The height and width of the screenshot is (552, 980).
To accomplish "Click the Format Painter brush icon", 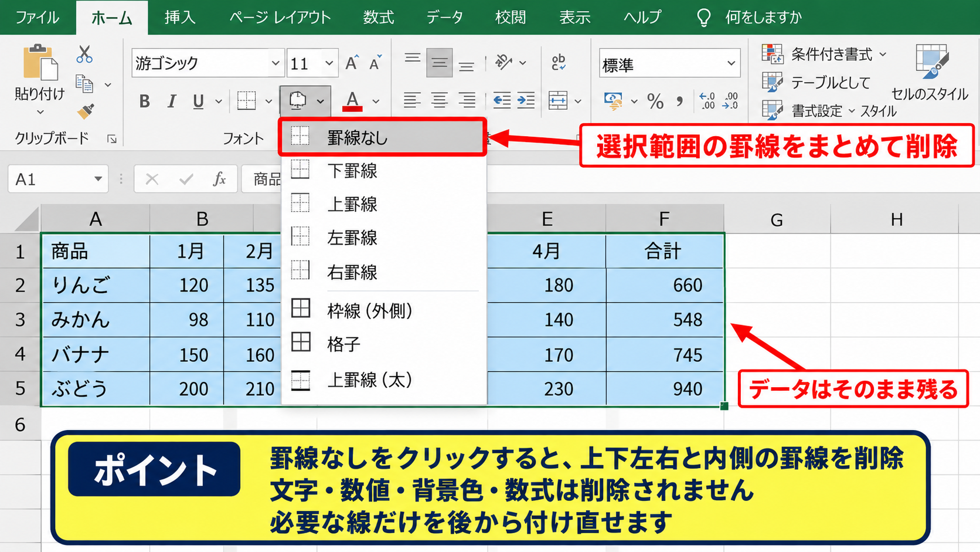I will click(x=86, y=111).
